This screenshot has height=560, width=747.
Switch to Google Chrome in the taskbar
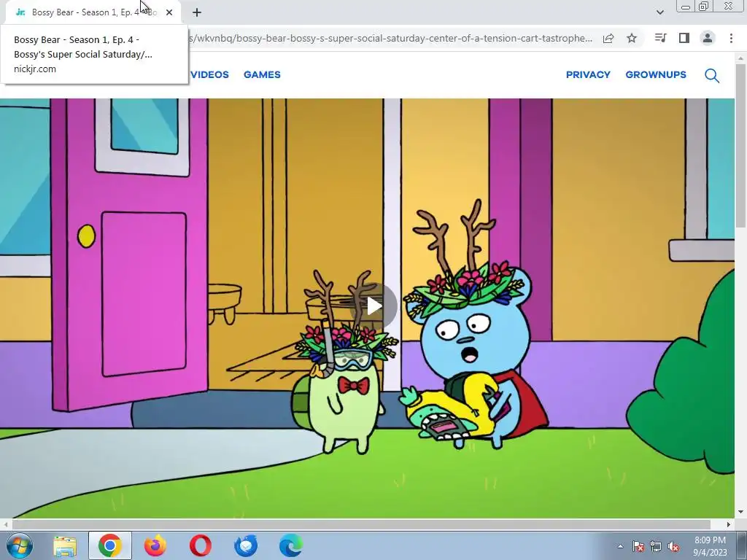[x=109, y=545]
